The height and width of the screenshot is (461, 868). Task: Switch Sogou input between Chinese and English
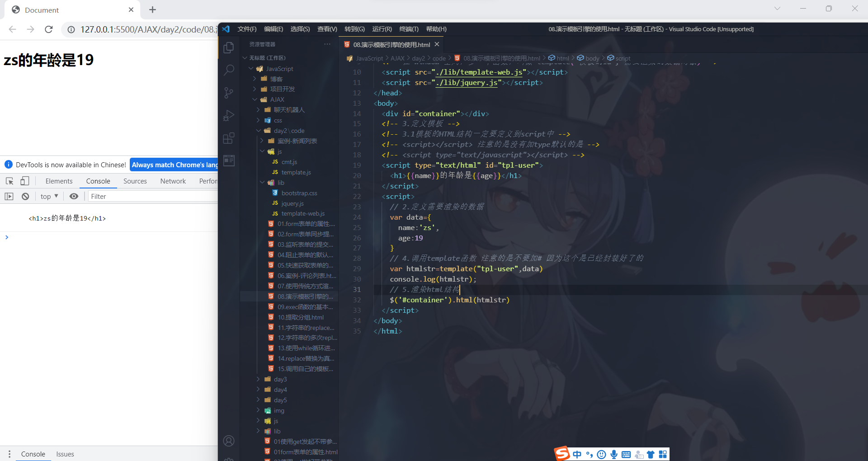[577, 454]
